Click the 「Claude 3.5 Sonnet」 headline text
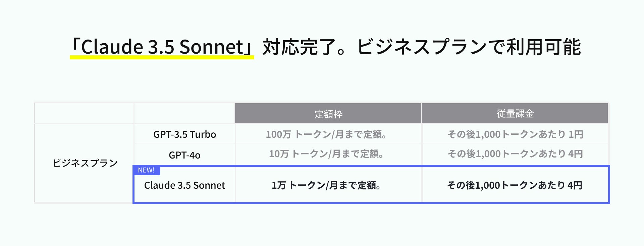Screen dimensions: 644x246 click(162, 47)
